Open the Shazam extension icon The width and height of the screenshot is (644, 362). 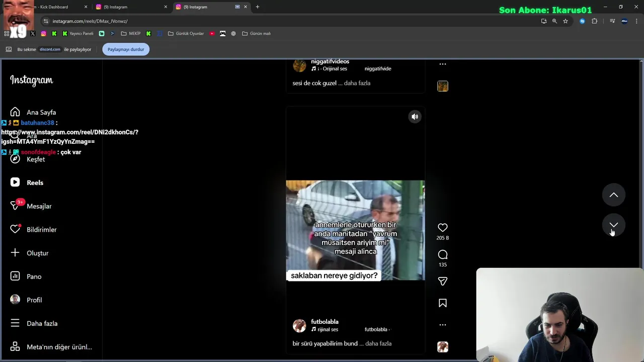582,21
